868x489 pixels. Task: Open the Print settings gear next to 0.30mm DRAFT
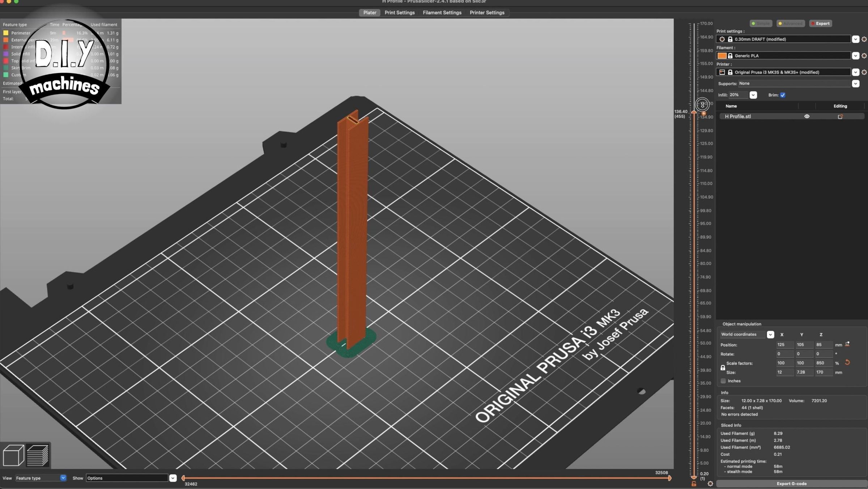[x=864, y=39]
